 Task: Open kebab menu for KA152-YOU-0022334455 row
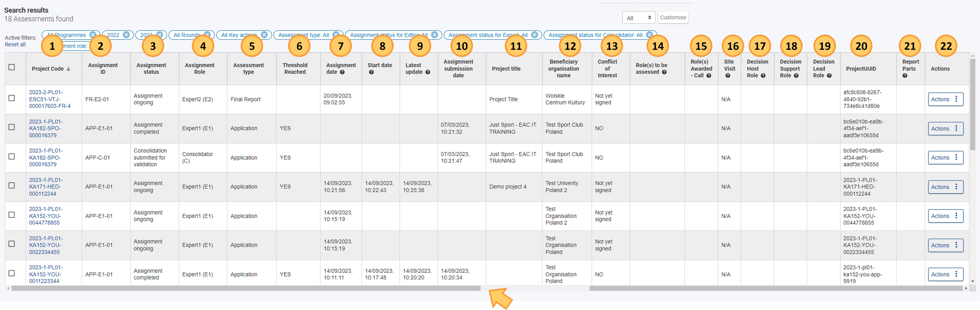pyautogui.click(x=956, y=245)
